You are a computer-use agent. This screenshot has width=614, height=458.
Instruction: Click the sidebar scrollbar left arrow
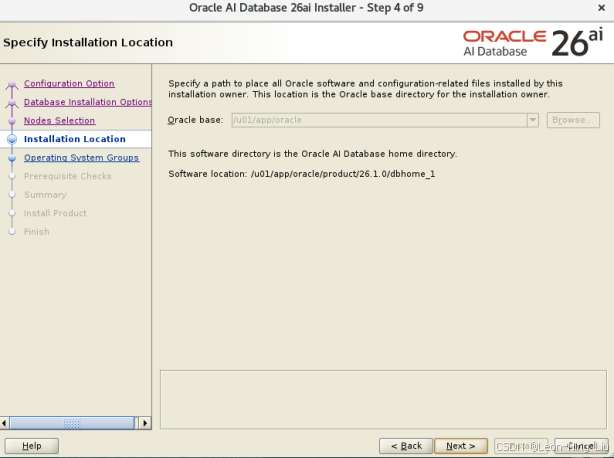[x=4, y=423]
